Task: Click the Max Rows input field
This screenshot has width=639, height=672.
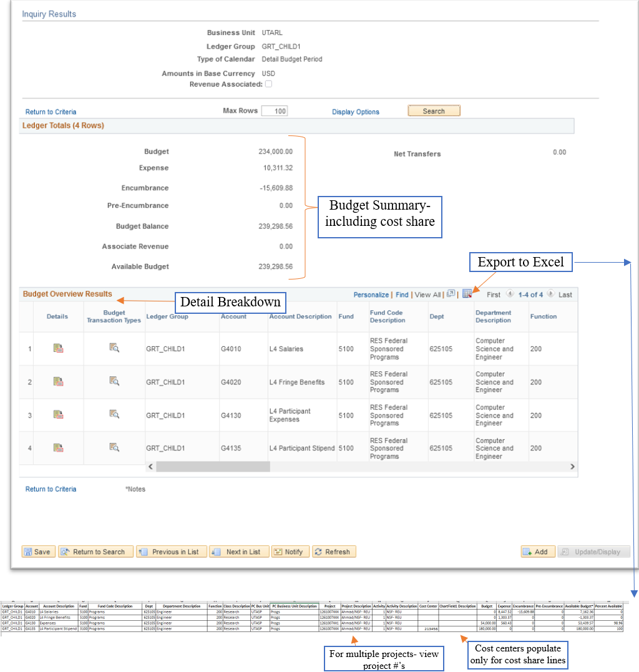Action: coord(274,111)
